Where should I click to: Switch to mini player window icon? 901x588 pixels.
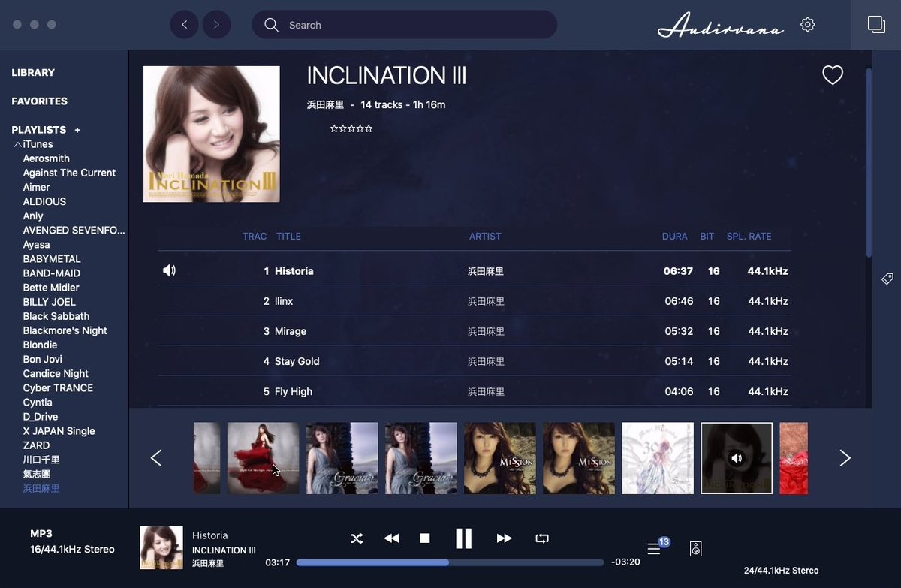click(x=876, y=25)
